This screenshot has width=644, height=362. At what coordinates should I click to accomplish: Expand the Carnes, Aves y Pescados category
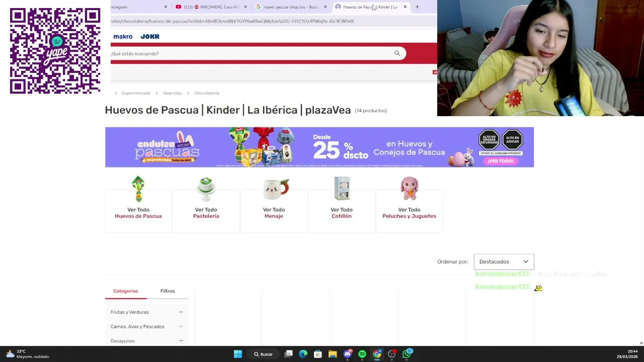coord(181,327)
